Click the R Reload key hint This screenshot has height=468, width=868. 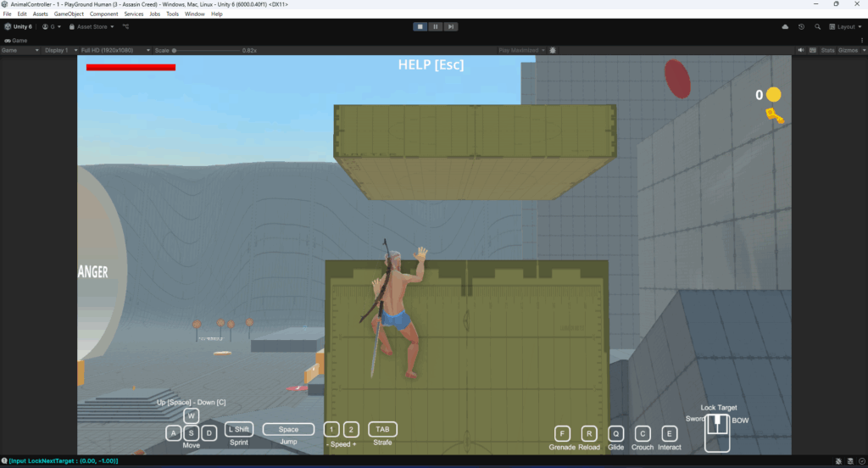589,433
